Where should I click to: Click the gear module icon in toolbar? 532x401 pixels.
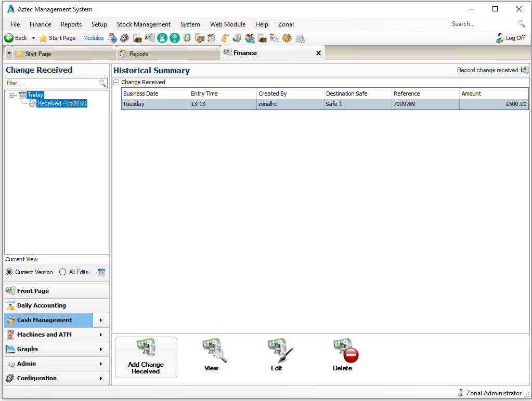coord(124,38)
